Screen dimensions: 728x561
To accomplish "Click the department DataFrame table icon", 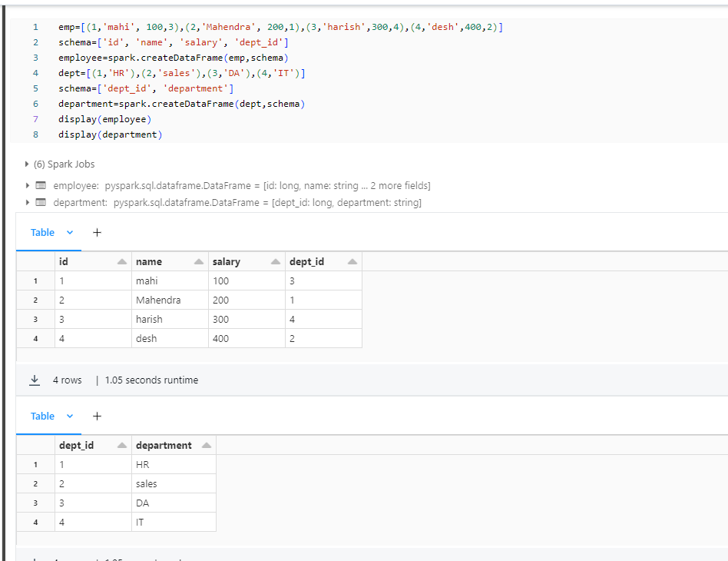I will pyautogui.click(x=41, y=202).
